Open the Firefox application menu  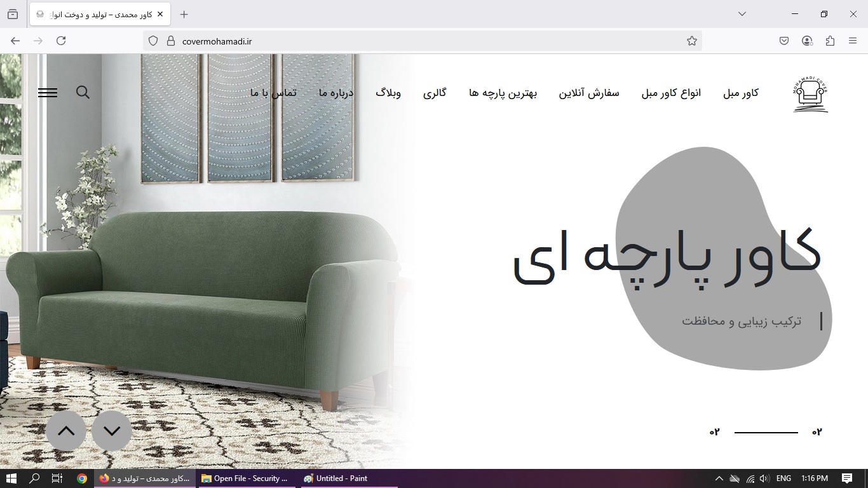853,41
